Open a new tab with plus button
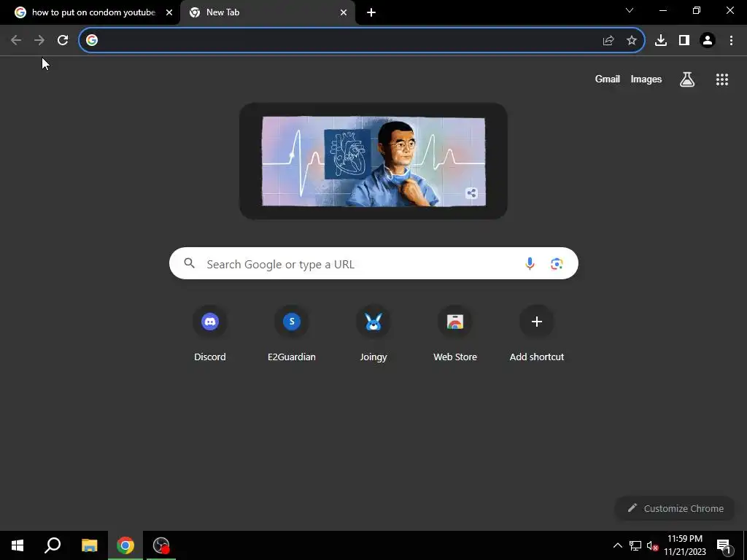The height and width of the screenshot is (560, 747). pyautogui.click(x=371, y=12)
